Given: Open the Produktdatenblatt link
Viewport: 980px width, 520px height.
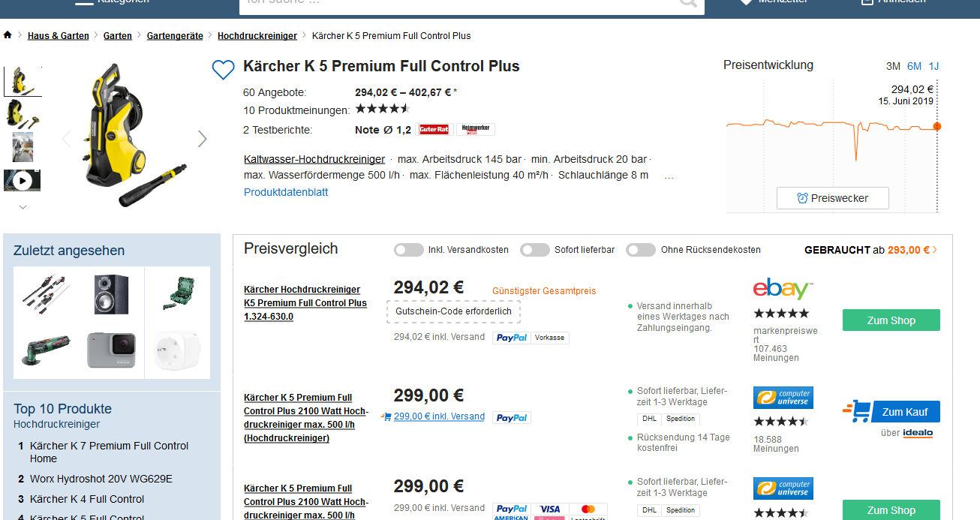Looking at the screenshot, I should 286,192.
